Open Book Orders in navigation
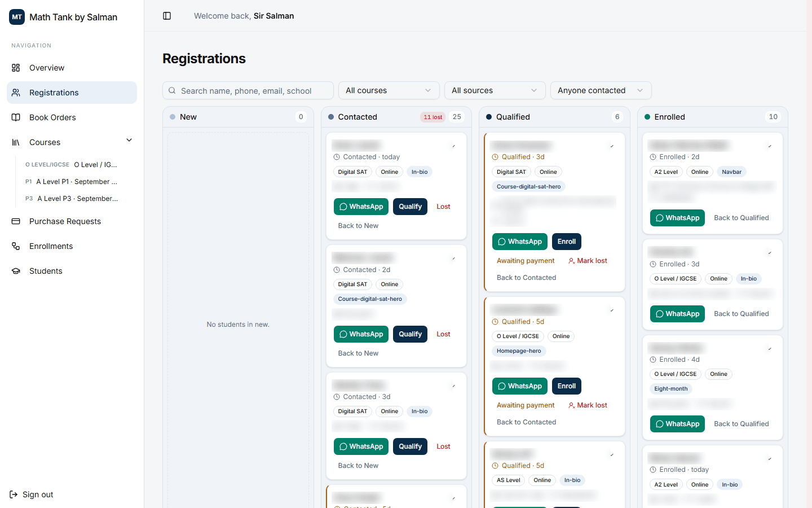The width and height of the screenshot is (812, 508). coord(72,117)
